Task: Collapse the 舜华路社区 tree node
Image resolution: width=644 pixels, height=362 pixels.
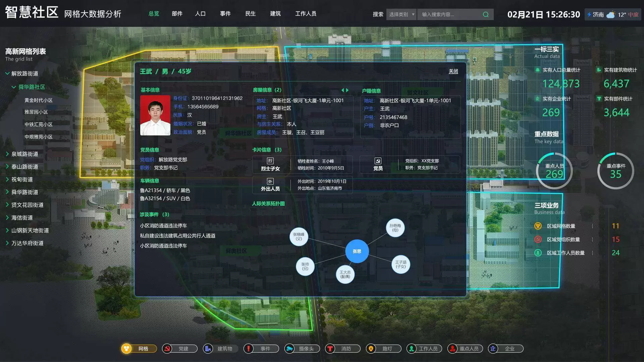Action: 14,87
